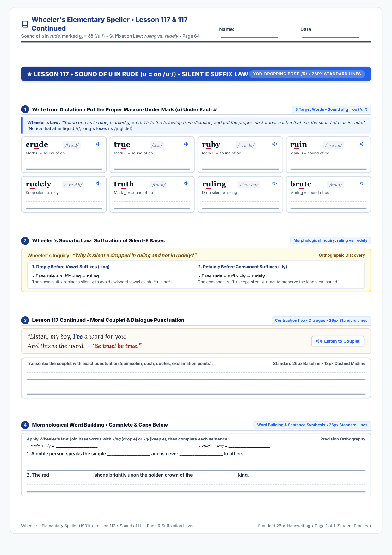Viewport: 392px width, 555px height.
Task: Click the first blank in sentence 1
Action: [x=129, y=454]
